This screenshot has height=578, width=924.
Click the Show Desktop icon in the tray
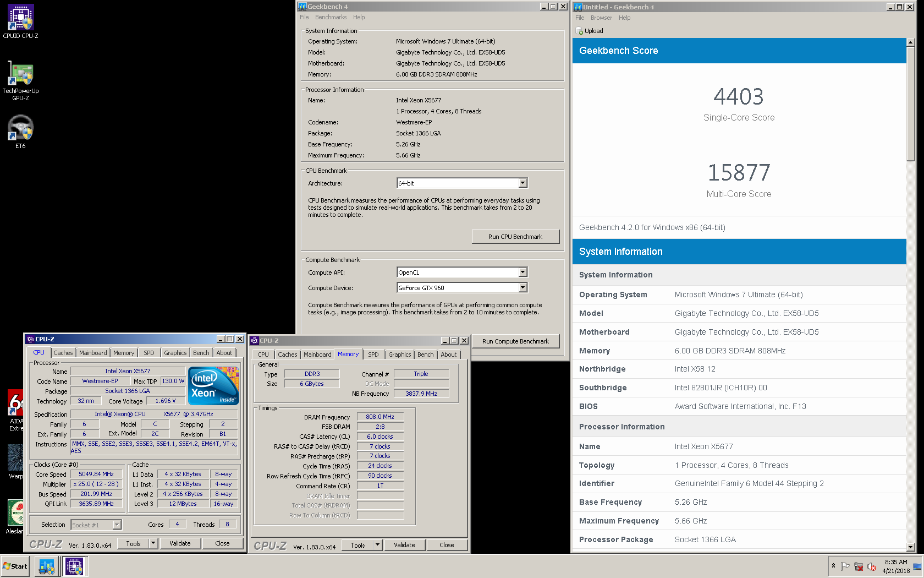click(917, 566)
